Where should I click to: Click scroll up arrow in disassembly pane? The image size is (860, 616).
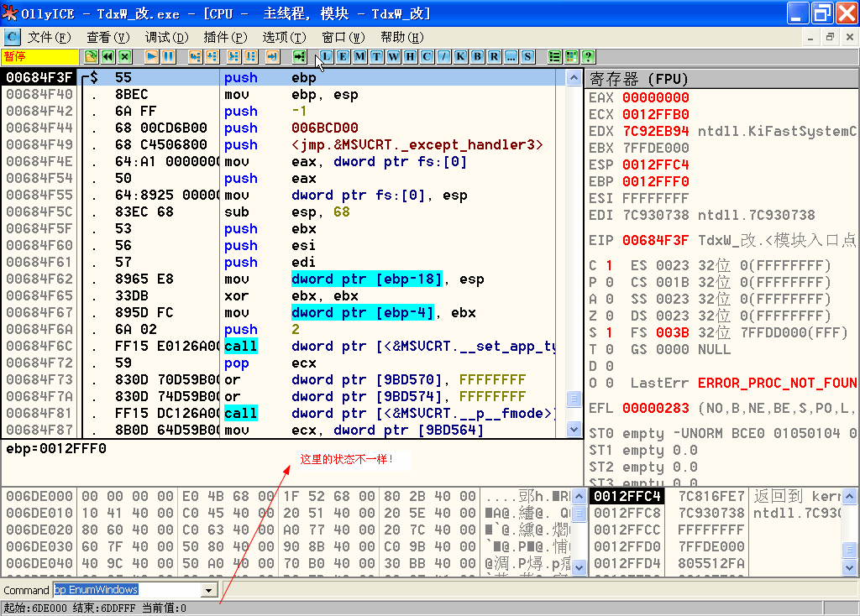pyautogui.click(x=574, y=78)
